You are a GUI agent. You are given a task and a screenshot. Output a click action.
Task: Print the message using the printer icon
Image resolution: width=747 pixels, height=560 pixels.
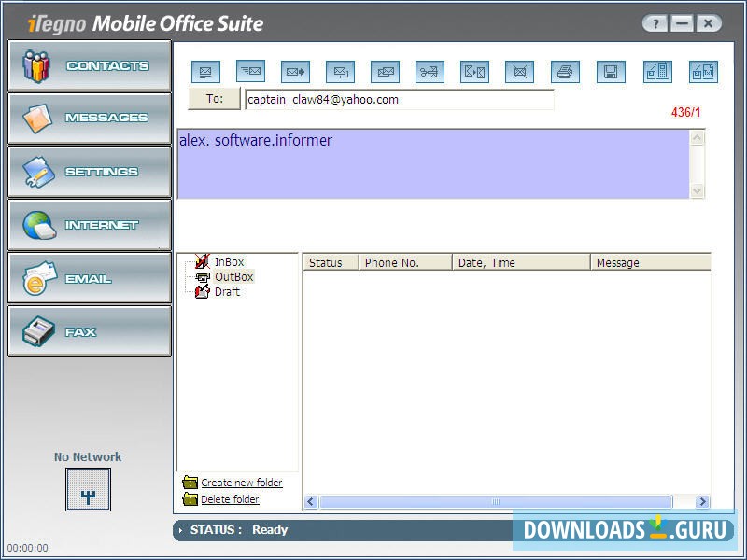click(565, 72)
